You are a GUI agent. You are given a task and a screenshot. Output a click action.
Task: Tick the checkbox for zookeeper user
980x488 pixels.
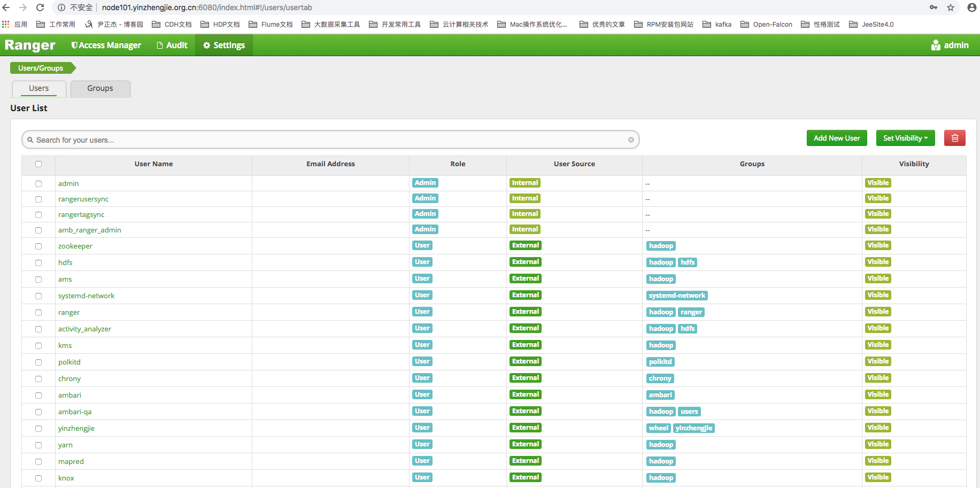(x=38, y=246)
